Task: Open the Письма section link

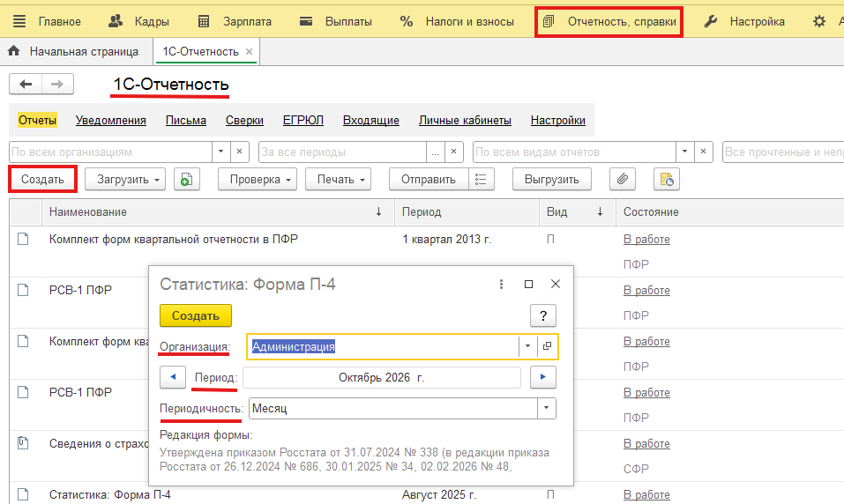Action: [186, 121]
